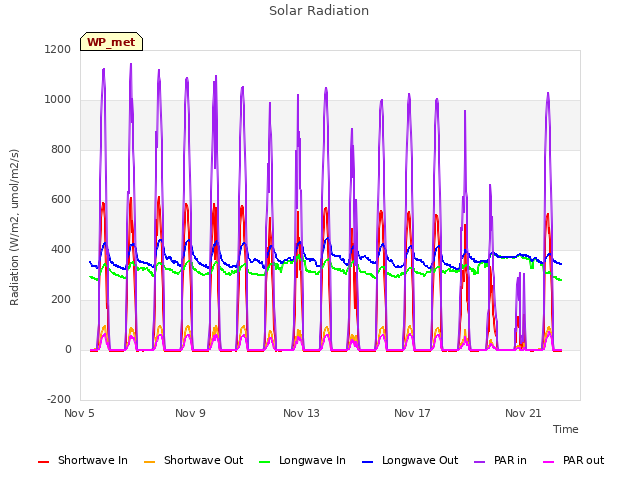Toggle the Shortwave Out legend entry
640x480 pixels.
(x=194, y=460)
